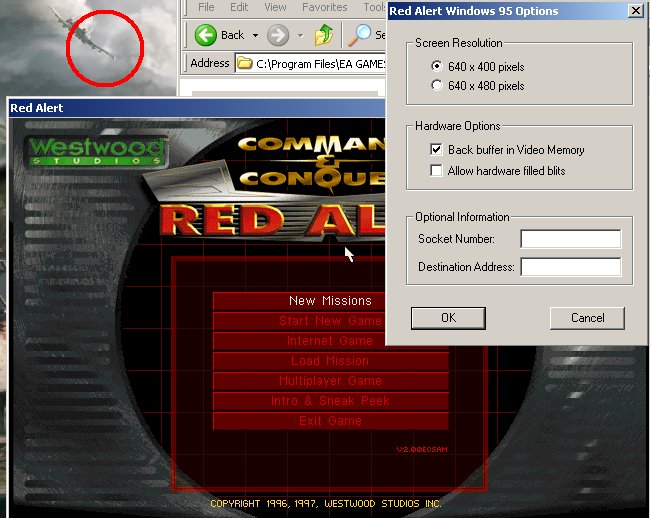Select Load Mission in the game menu
This screenshot has width=650, height=518.
(331, 361)
